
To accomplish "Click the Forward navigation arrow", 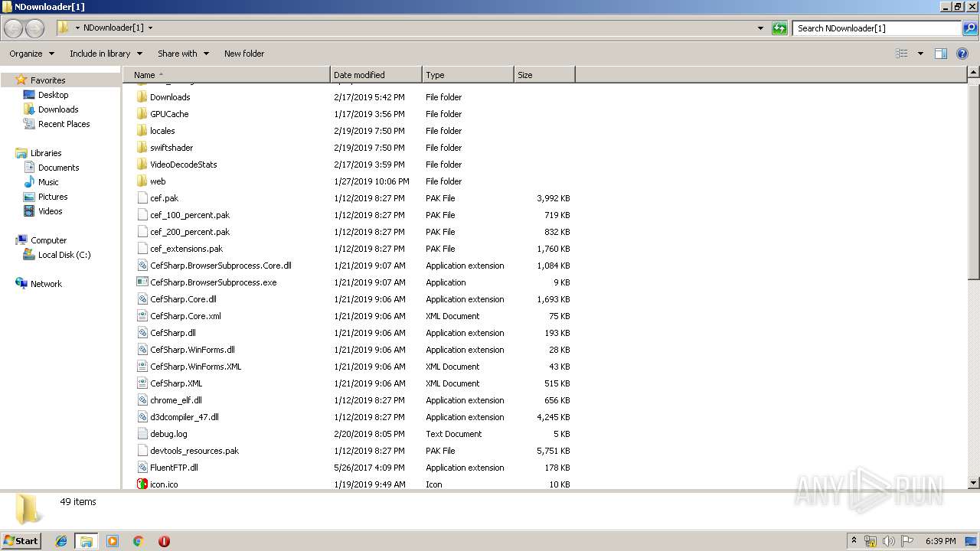I will coord(35,28).
